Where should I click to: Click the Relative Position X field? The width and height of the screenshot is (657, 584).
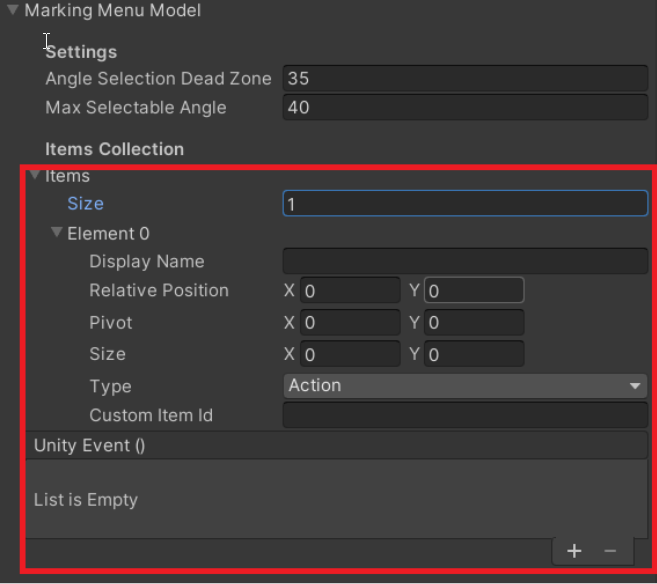pos(350,290)
